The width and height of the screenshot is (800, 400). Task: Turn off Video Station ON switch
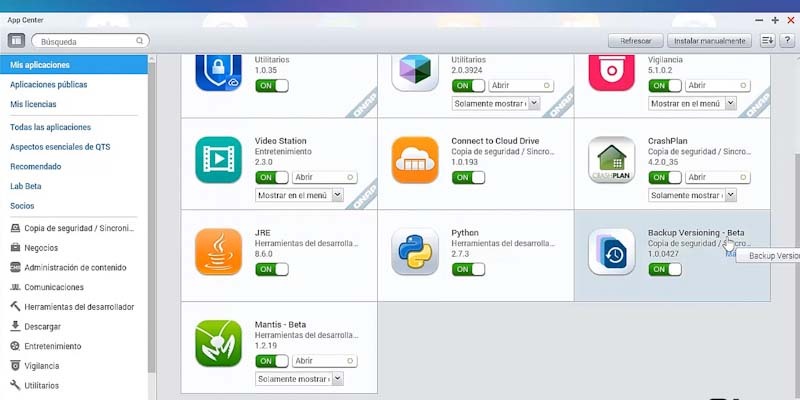[272, 178]
